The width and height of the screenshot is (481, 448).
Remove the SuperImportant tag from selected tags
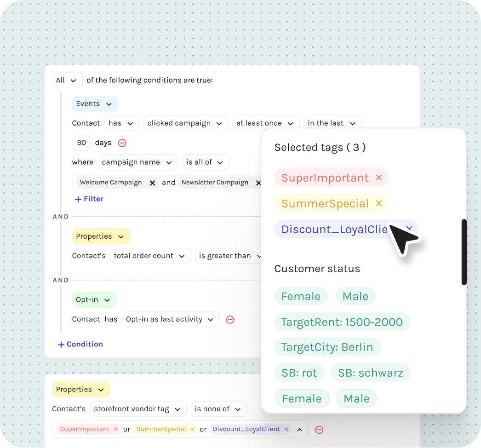(x=379, y=178)
